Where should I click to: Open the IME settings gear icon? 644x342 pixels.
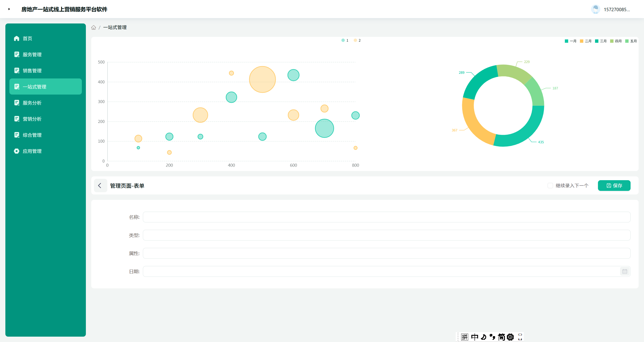point(510,337)
